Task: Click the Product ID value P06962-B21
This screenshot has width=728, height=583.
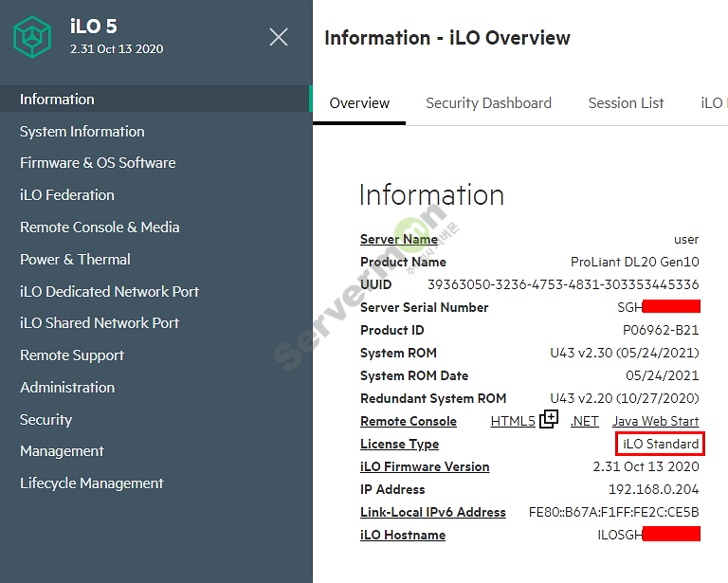Action: (661, 330)
